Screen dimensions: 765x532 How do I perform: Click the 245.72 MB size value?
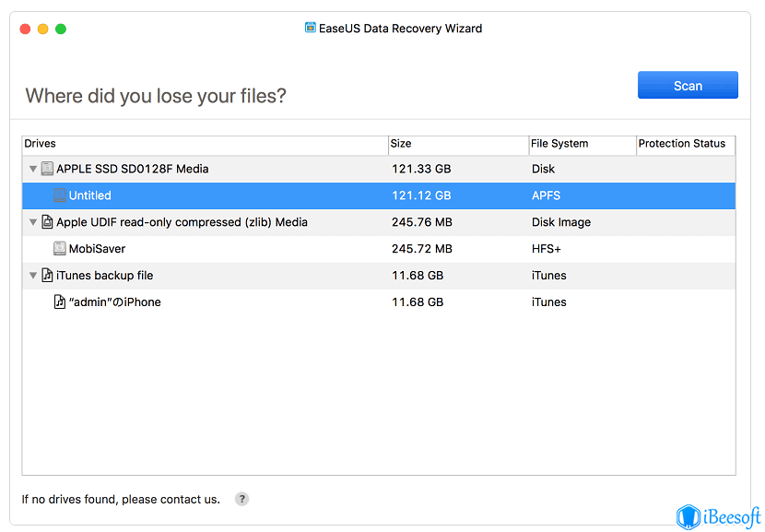422,249
